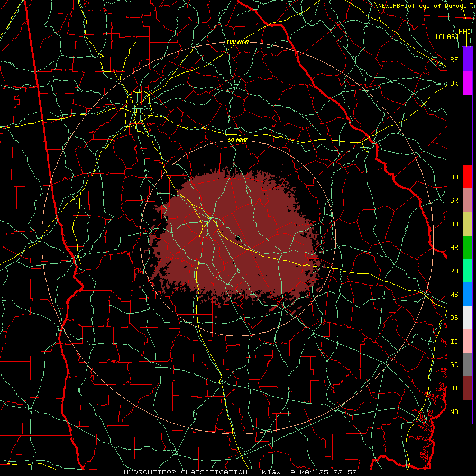Click the DS white legend swatch
The image size is (476, 476).
coord(467,317)
